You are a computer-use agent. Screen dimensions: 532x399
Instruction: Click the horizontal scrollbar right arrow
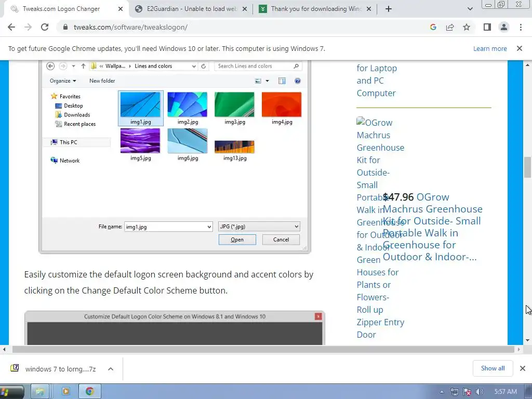click(x=519, y=349)
